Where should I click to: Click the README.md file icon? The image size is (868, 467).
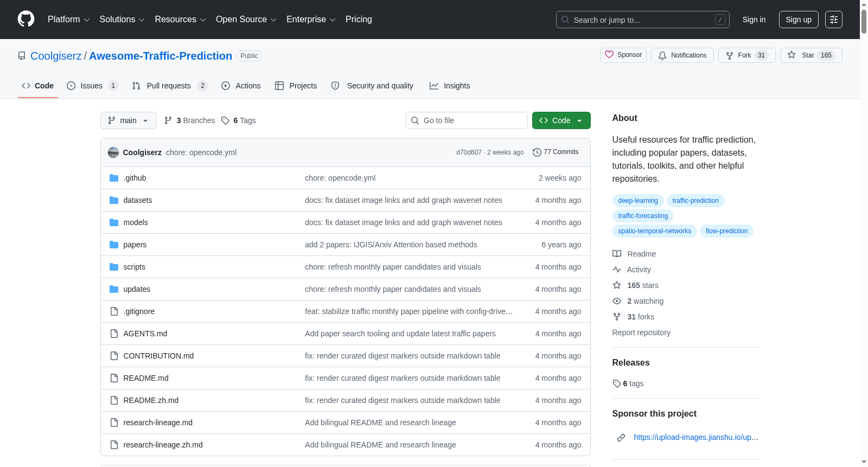pyautogui.click(x=114, y=378)
